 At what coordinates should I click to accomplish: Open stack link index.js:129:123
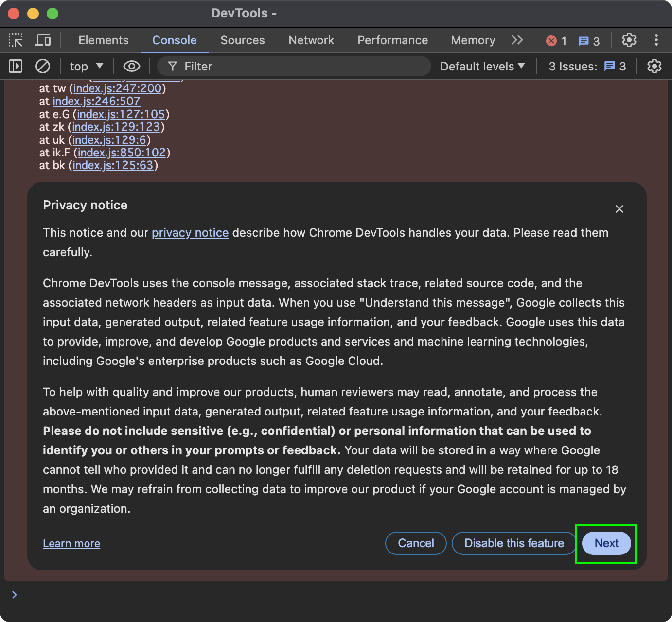116,127
